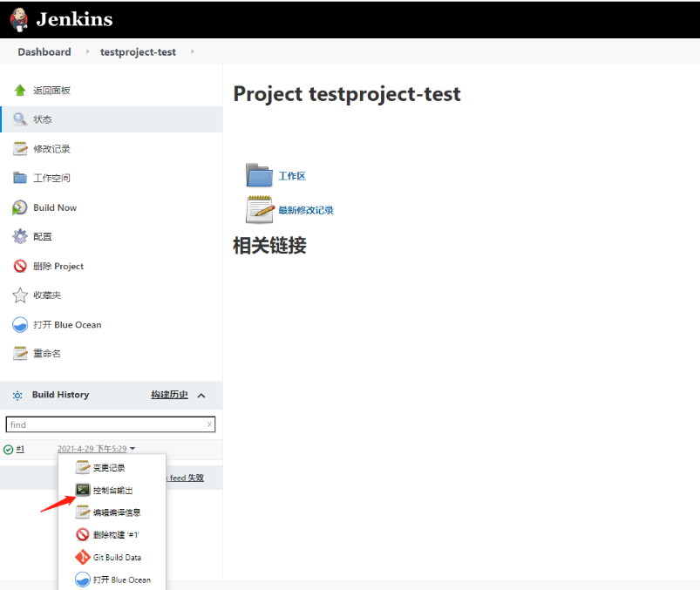Click red prohibit icon for 删除 Project
The height and width of the screenshot is (590, 700).
pos(20,266)
